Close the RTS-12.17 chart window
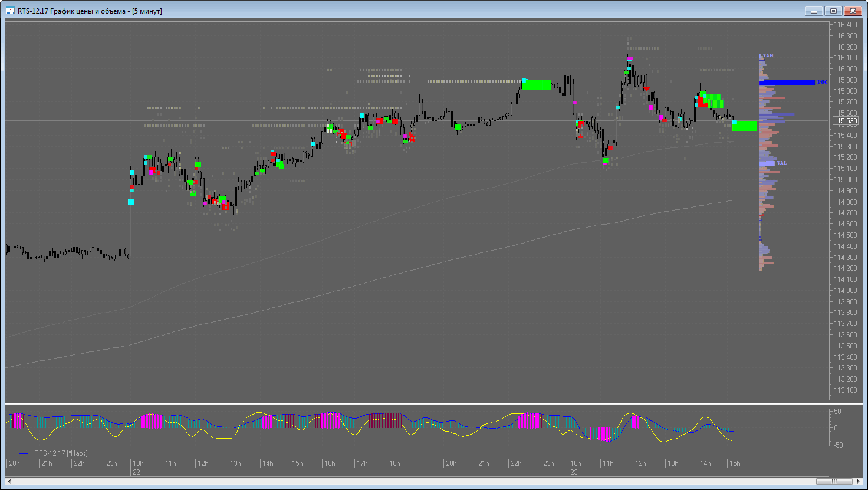 click(853, 11)
